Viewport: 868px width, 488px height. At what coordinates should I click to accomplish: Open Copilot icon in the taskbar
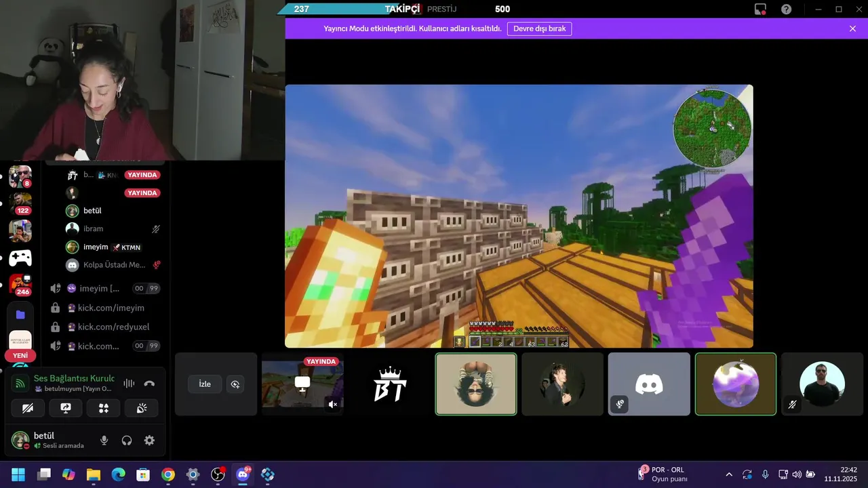[68, 474]
